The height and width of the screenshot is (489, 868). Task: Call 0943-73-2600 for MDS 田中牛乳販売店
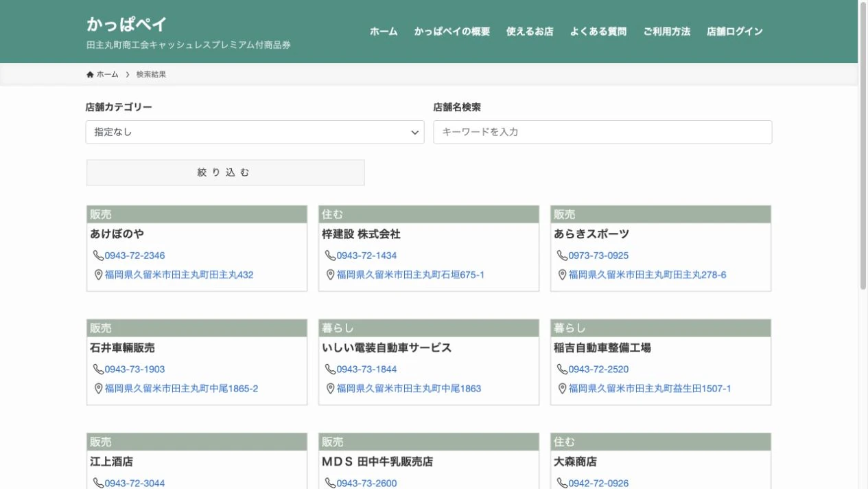tap(366, 483)
